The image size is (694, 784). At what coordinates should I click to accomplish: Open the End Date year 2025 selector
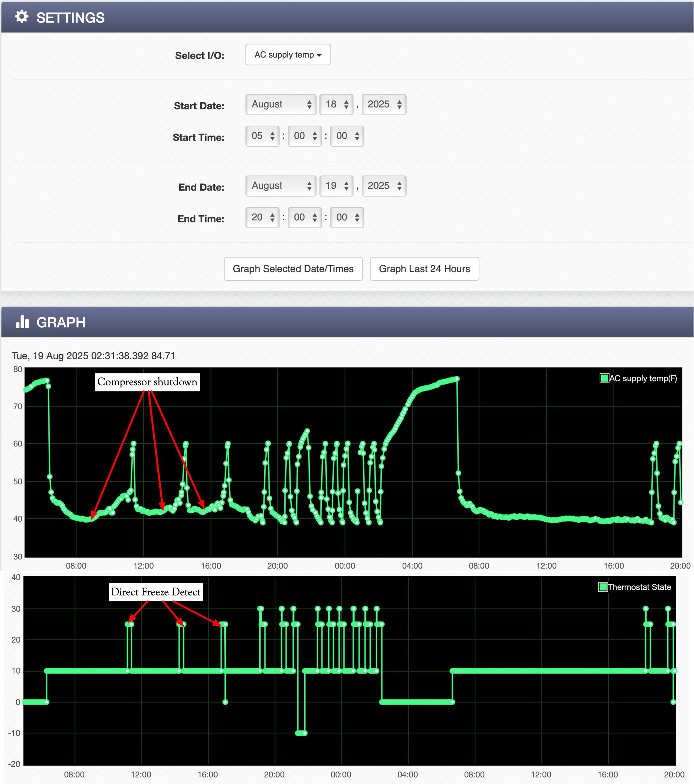(384, 186)
